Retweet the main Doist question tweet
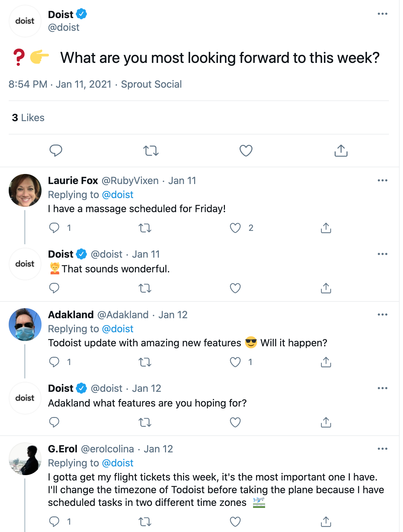Image resolution: width=403 pixels, height=532 pixels. (x=151, y=151)
